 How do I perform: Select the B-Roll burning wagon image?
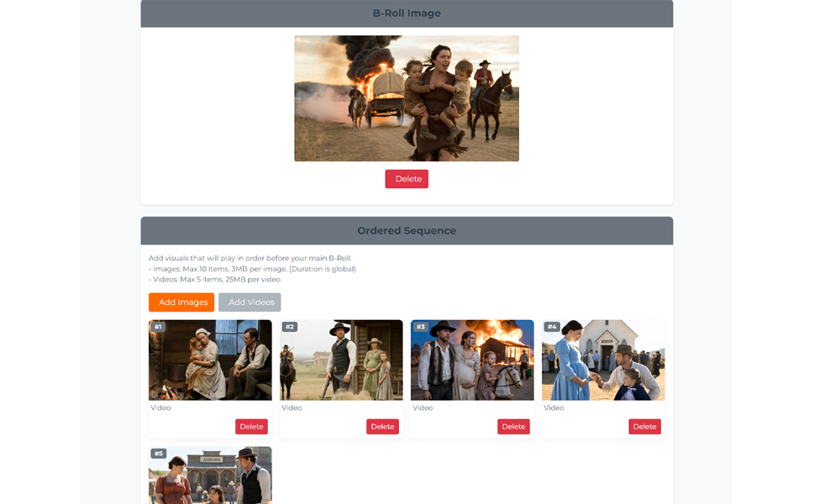point(407,98)
